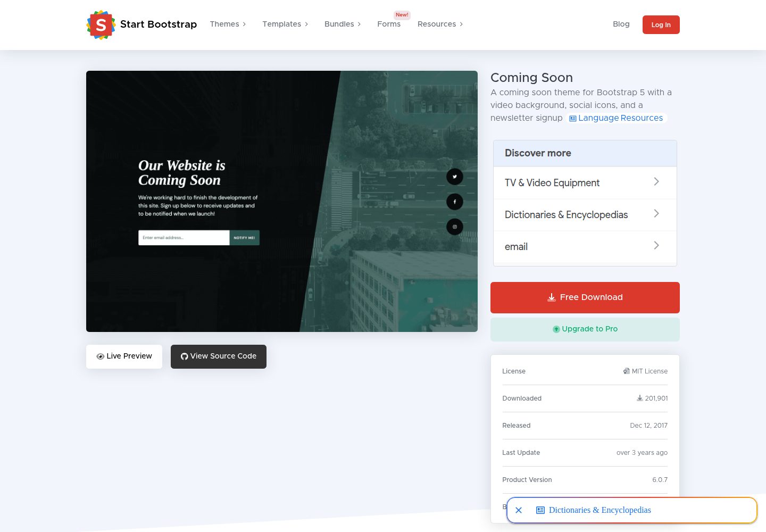Open the Dictionaries & Encyclopedias row chevron
Image resolution: width=766 pixels, height=532 pixels.
click(656, 214)
